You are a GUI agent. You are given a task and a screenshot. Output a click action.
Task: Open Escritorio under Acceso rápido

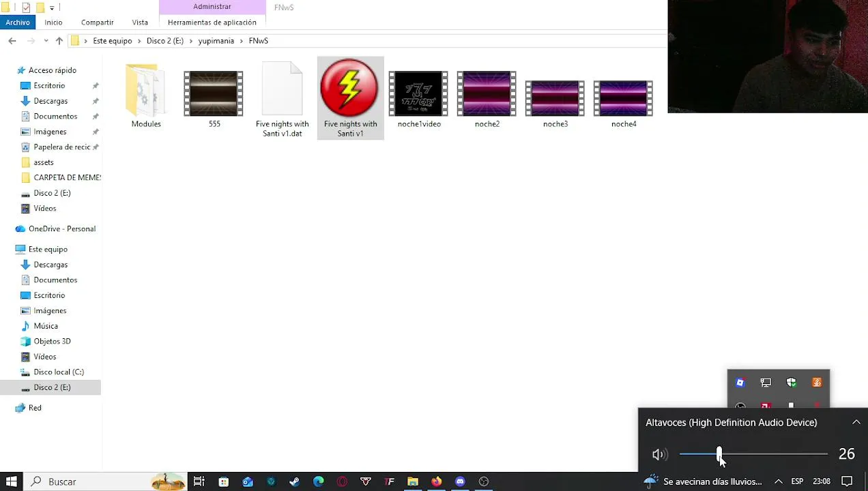click(49, 85)
